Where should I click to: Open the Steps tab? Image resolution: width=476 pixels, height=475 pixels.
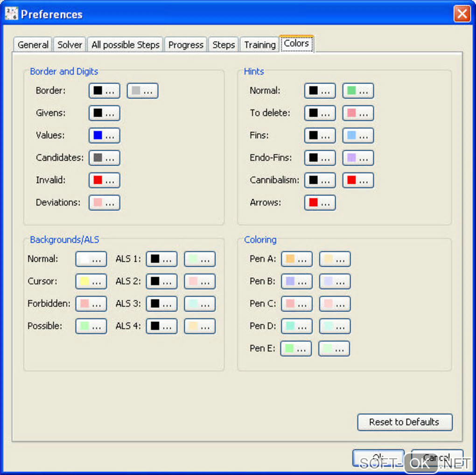click(x=224, y=45)
